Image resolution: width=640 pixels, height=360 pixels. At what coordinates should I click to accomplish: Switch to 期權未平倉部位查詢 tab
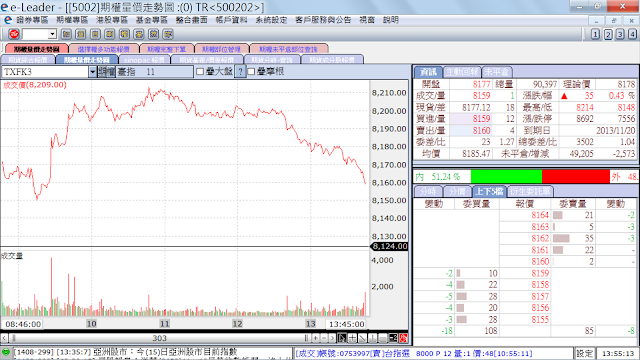point(289,49)
